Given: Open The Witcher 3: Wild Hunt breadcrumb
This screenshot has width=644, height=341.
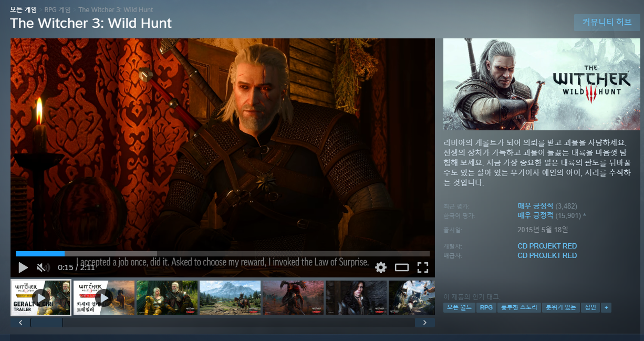Looking at the screenshot, I should click(x=116, y=10).
